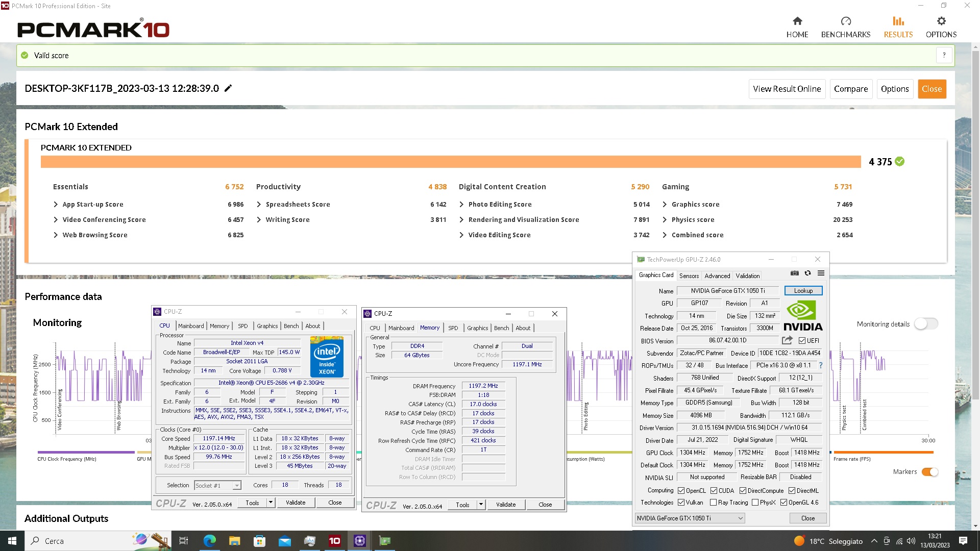
Task: Expand Physics score
Action: click(x=665, y=219)
